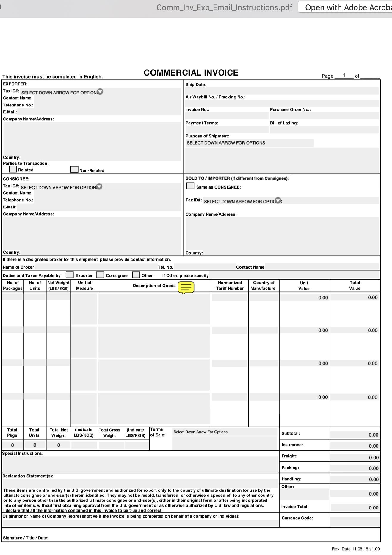Select Consignee for duties and taxes
This screenshot has width=392, height=555.
click(x=100, y=275)
